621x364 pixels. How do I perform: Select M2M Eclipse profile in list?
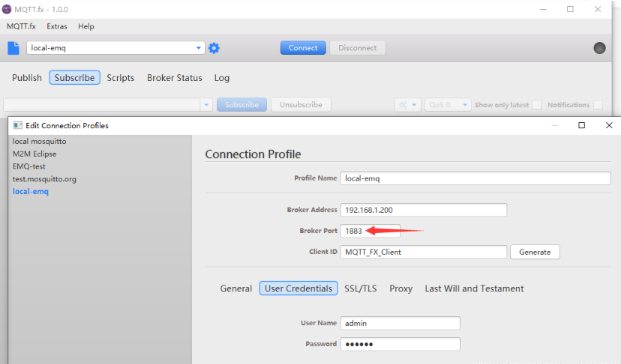coord(34,154)
